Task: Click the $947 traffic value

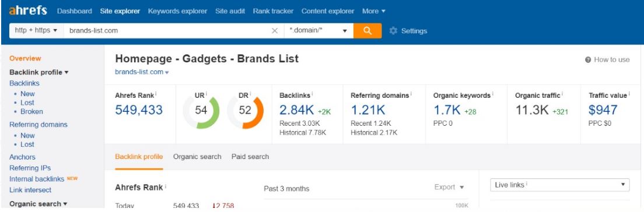Action: 603,110
